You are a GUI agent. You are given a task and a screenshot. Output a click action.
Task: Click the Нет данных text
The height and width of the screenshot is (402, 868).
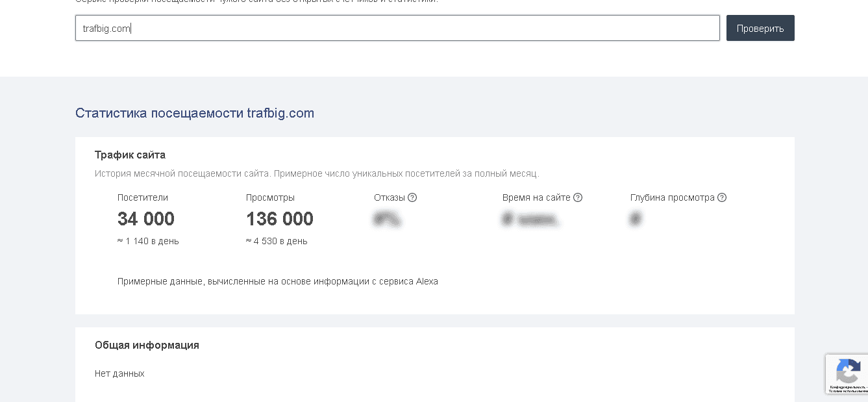pos(119,374)
